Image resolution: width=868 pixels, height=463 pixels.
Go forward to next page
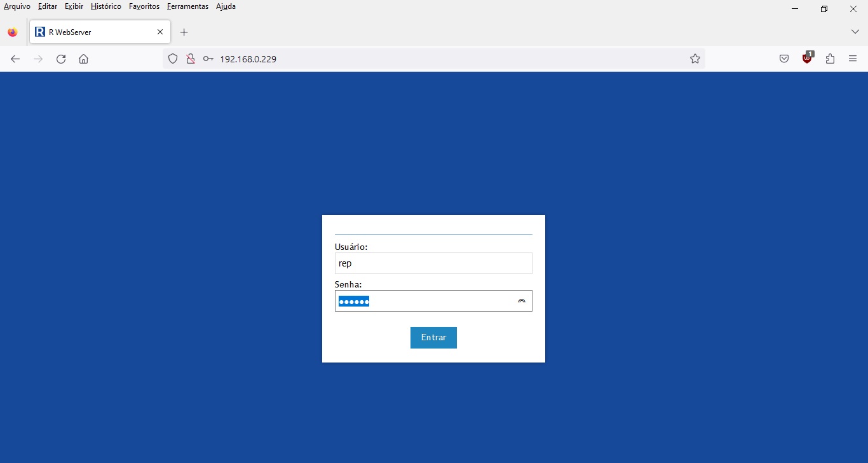(38, 59)
